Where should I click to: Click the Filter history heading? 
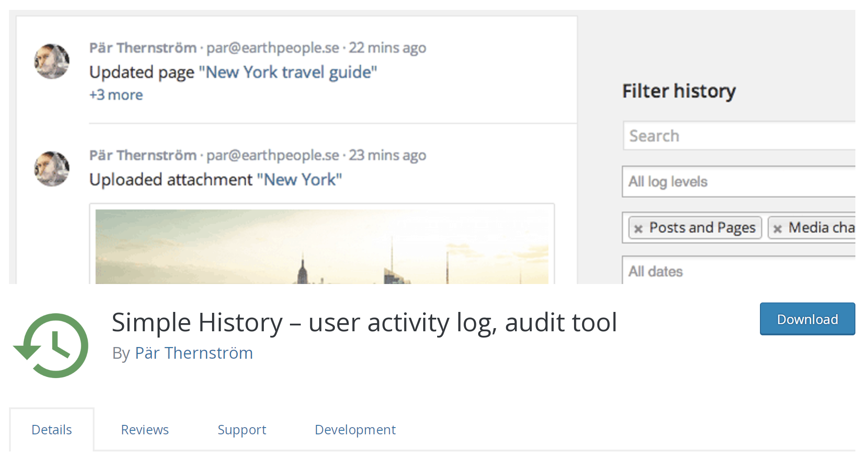679,91
